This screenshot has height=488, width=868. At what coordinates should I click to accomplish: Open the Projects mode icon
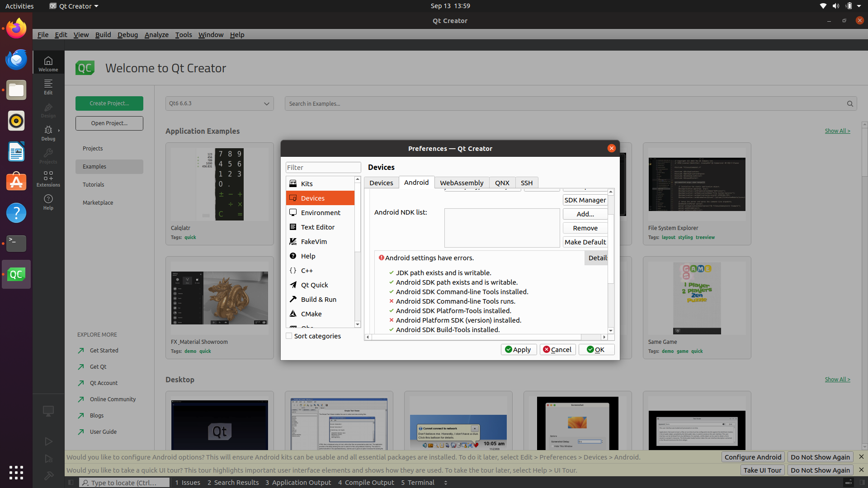48,156
